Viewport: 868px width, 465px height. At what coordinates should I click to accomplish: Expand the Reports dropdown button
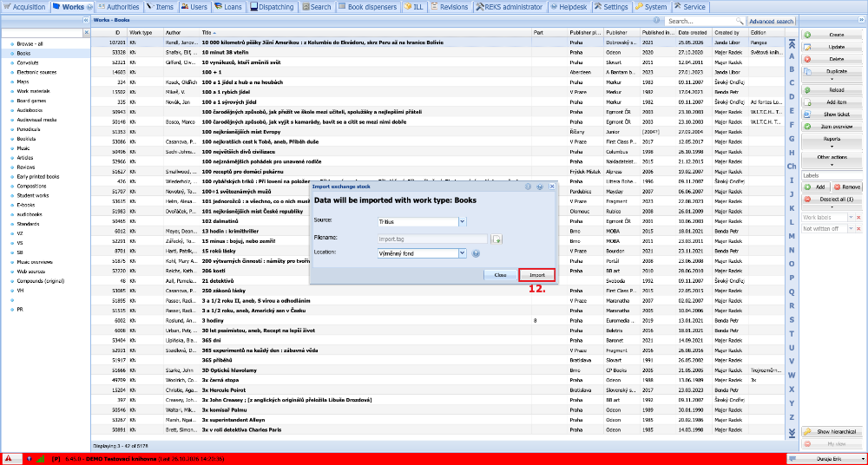click(832, 141)
